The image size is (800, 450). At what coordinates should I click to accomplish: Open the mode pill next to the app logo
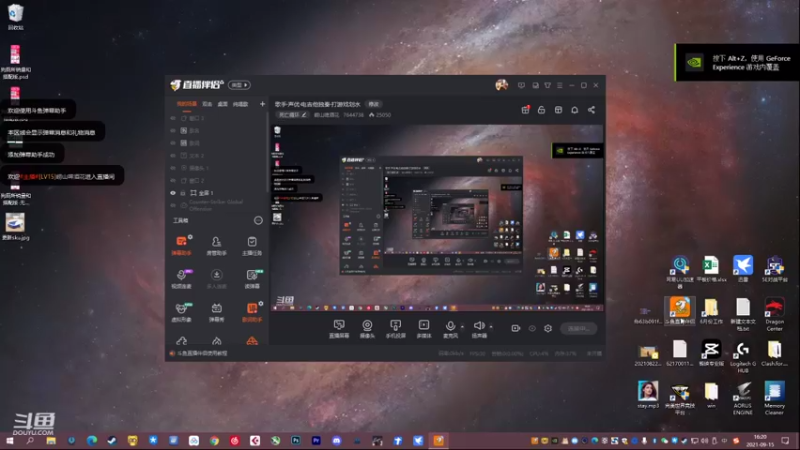coord(239,85)
